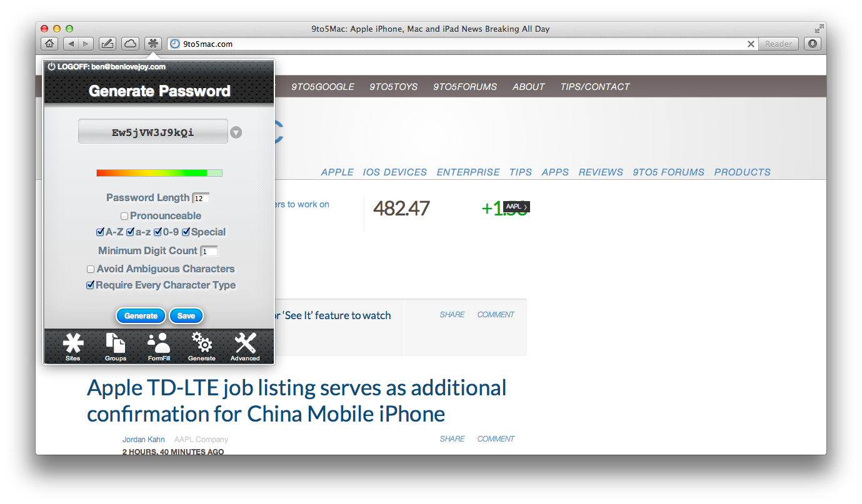
Task: Uncheck Require Every Character Type
Action: pos(91,285)
